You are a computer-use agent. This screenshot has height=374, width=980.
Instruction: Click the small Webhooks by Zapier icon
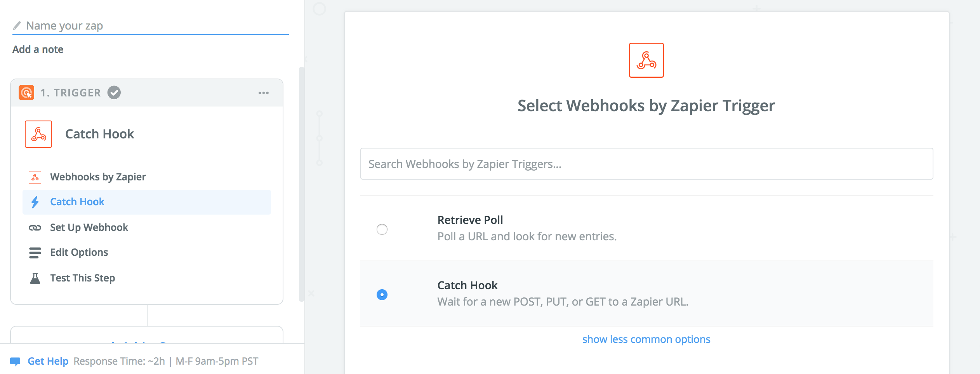click(x=35, y=177)
